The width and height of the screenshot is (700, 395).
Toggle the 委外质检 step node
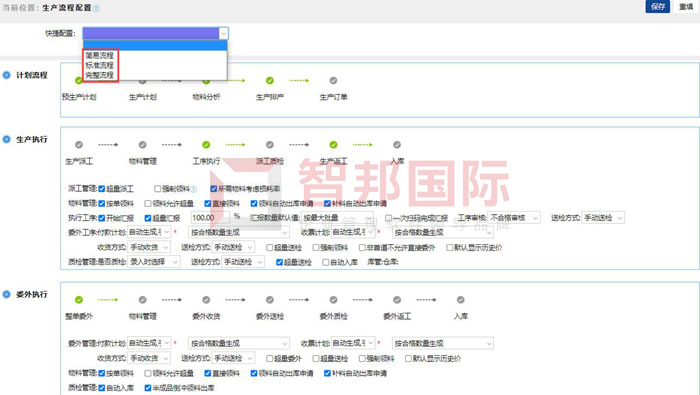(333, 300)
